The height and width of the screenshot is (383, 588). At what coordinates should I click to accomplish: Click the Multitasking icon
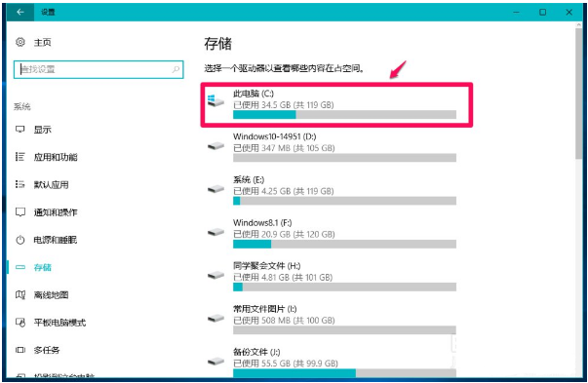(20, 350)
